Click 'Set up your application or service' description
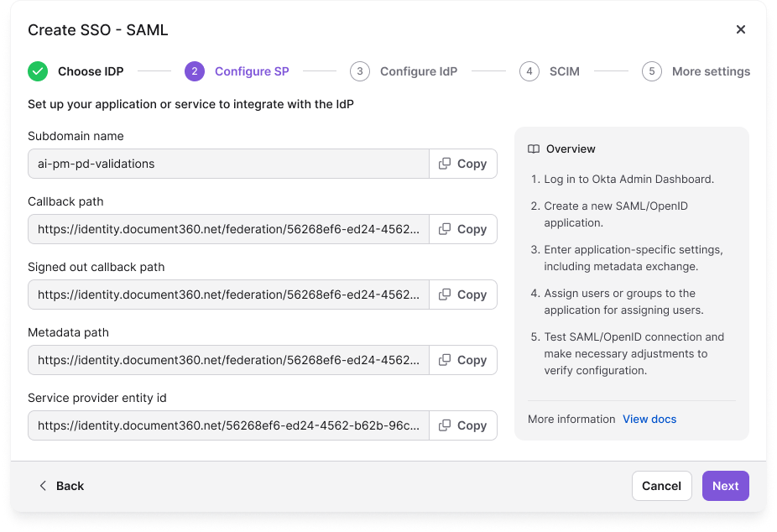The height and width of the screenshot is (532, 777). (190, 105)
